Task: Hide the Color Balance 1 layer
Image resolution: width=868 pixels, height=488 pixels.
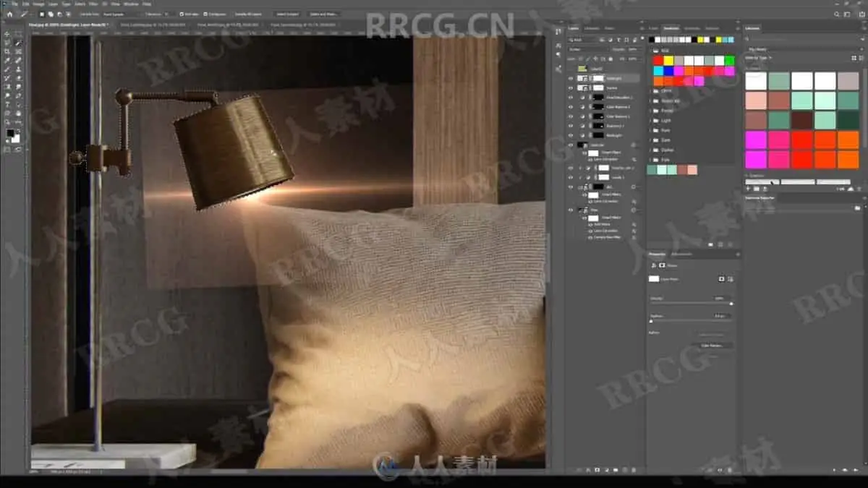Action: pos(571,116)
